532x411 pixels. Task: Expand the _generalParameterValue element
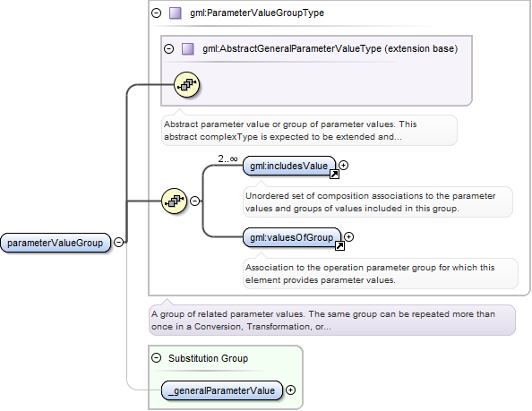click(290, 390)
